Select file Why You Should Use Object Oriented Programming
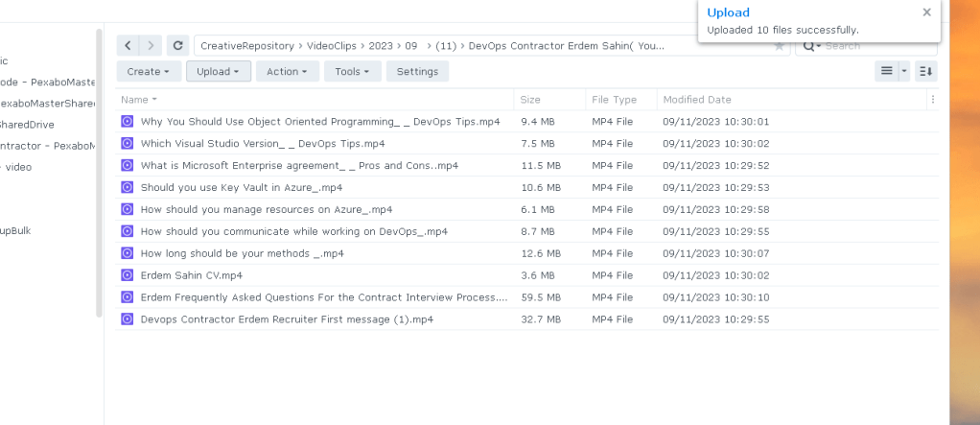Image resolution: width=980 pixels, height=425 pixels. click(x=320, y=122)
